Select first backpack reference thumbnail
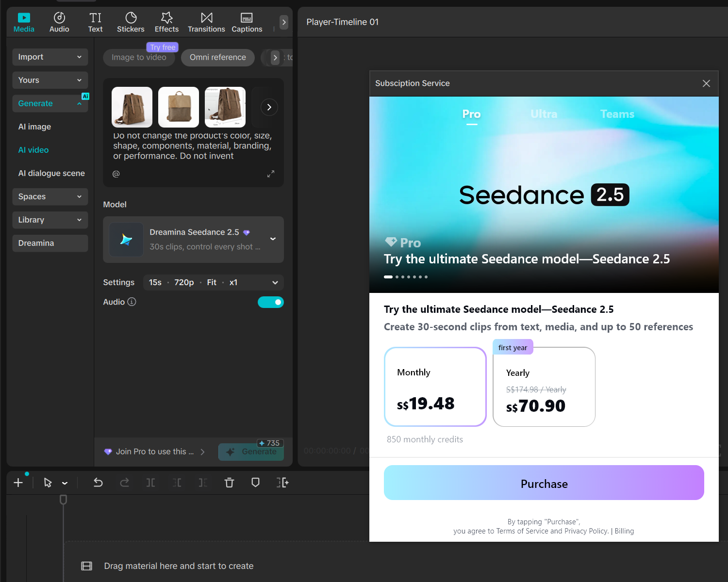 point(132,107)
